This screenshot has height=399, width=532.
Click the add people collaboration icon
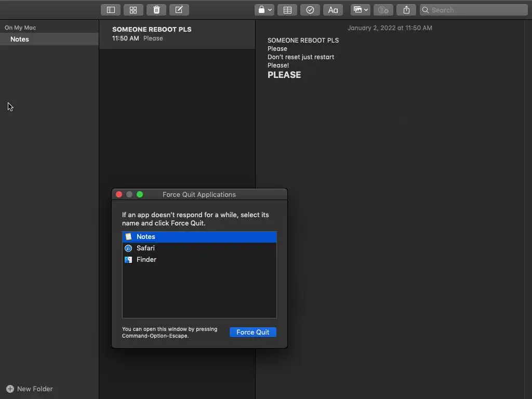[x=383, y=10]
